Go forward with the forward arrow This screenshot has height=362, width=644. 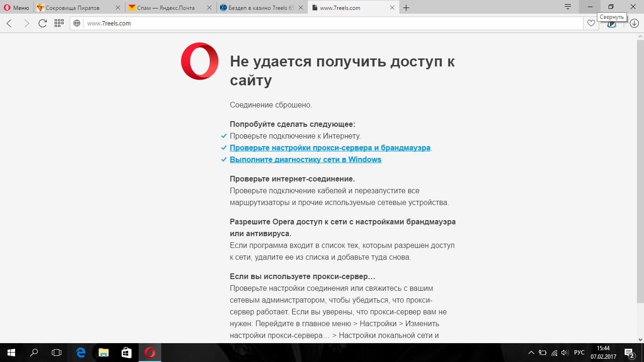coord(26,23)
